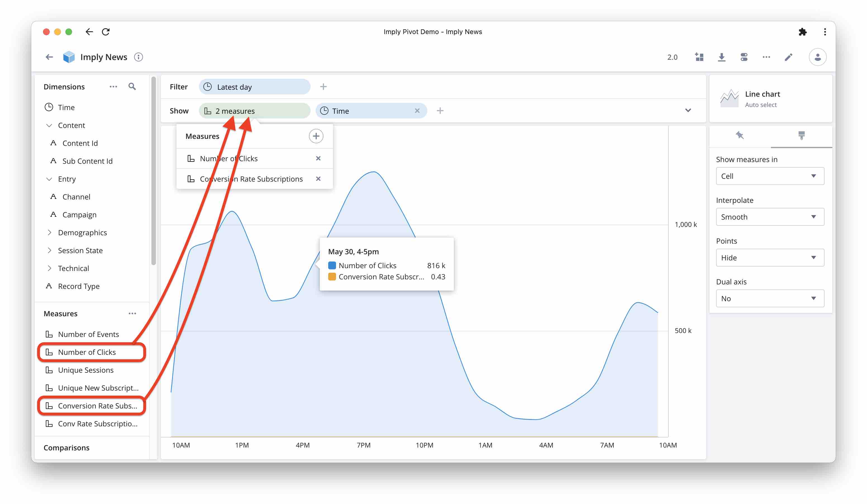Click the Line chart visualization icon
867x504 pixels.
[729, 98]
